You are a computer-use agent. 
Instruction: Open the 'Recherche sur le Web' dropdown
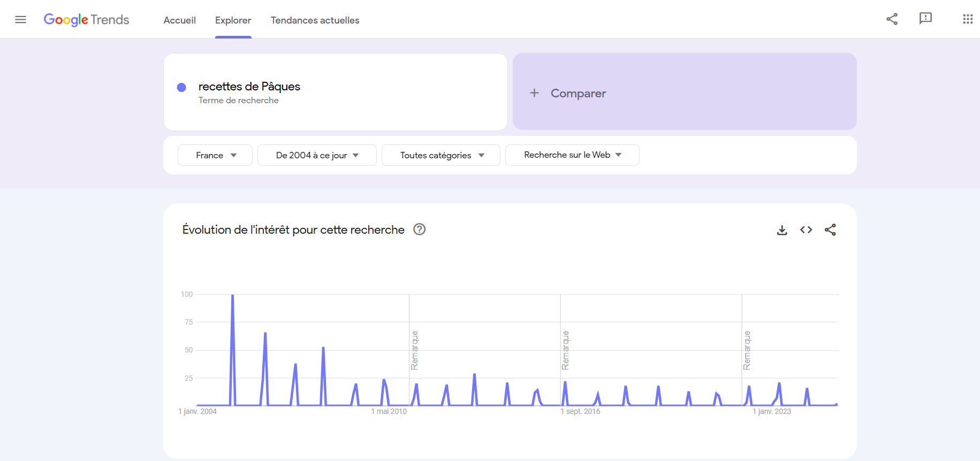(572, 155)
